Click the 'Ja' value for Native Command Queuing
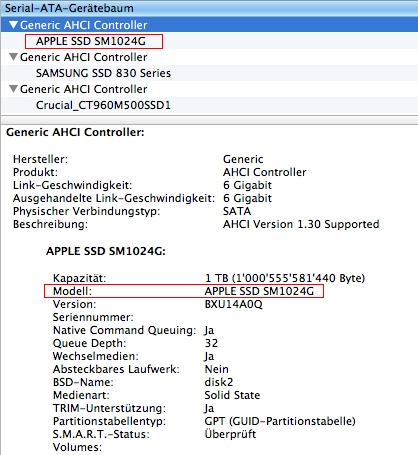 209,330
